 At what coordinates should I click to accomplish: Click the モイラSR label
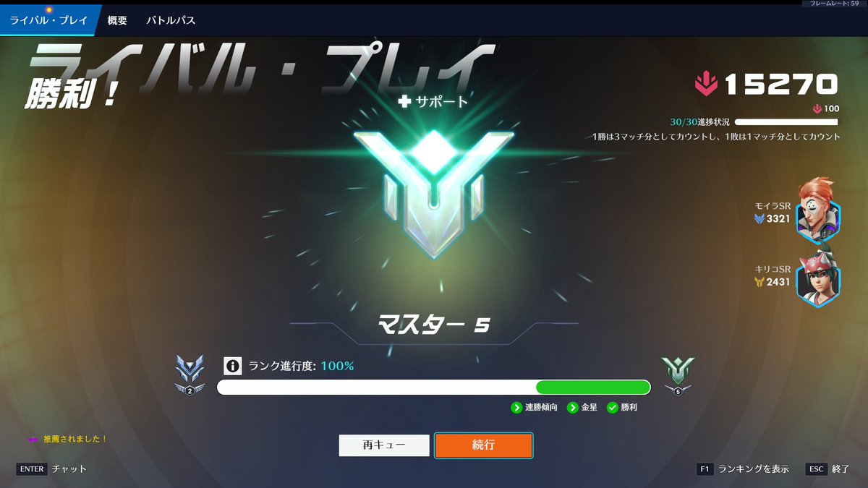point(773,206)
